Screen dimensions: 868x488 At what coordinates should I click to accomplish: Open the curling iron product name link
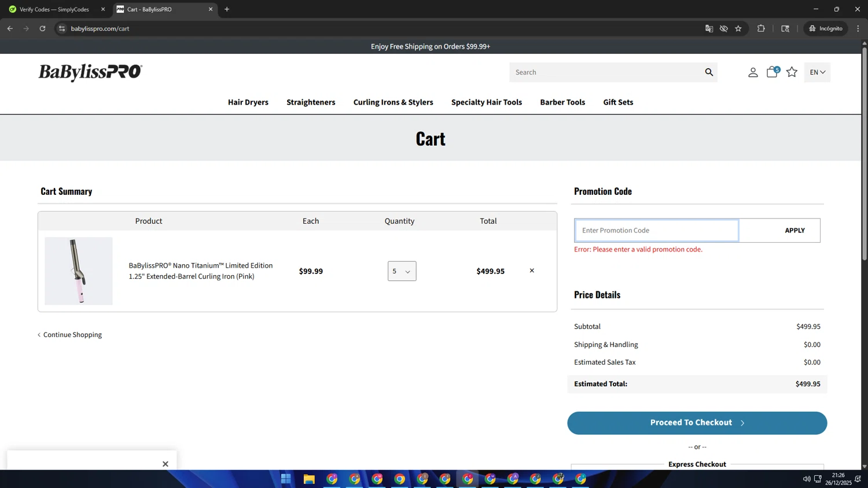coord(201,271)
